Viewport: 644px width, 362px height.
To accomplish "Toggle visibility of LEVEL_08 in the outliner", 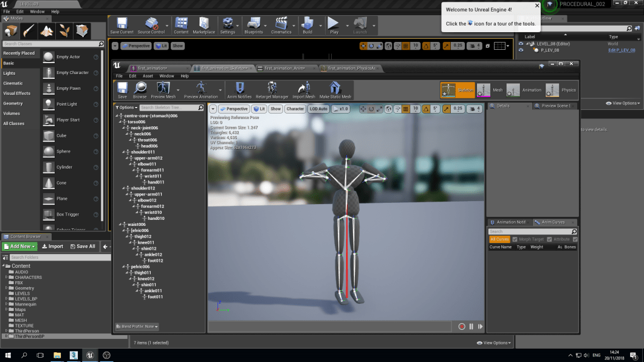I will pos(521,44).
